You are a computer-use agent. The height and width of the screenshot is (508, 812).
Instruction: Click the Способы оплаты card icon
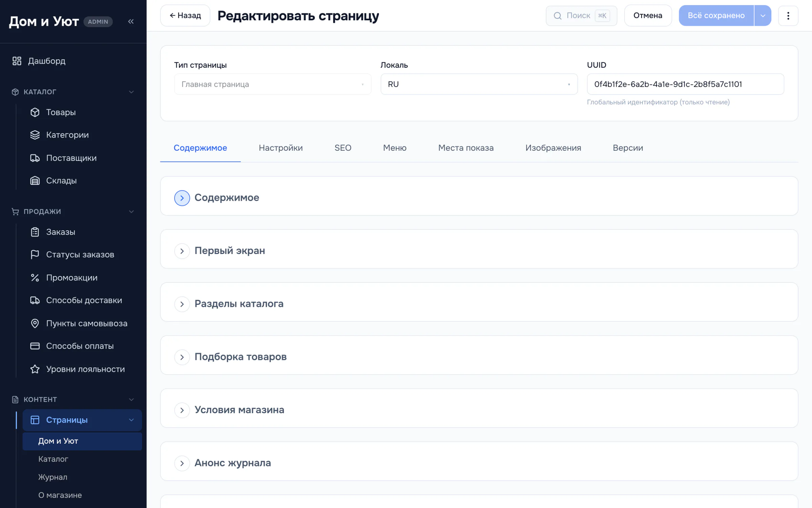[x=35, y=346]
